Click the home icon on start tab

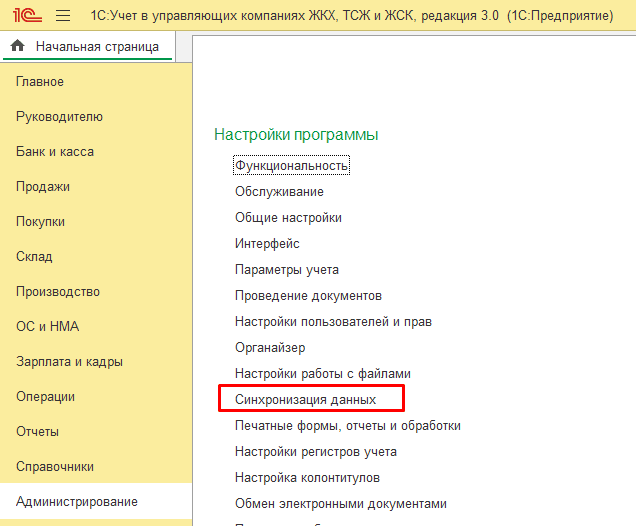pos(17,47)
